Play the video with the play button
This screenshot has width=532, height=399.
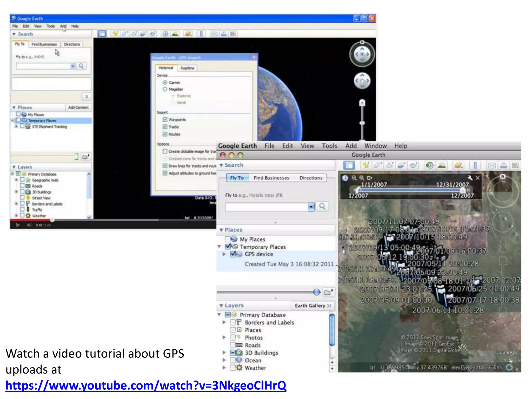pos(18,225)
